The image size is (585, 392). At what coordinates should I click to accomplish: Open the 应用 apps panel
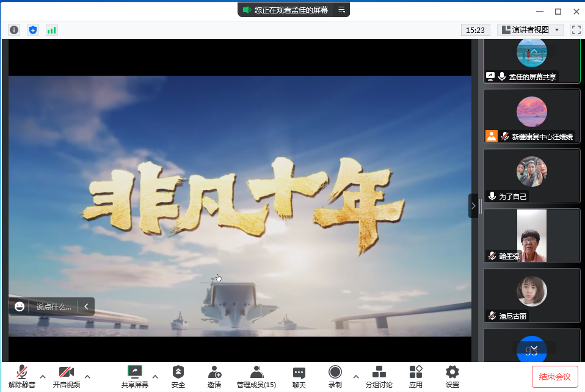coord(416,376)
